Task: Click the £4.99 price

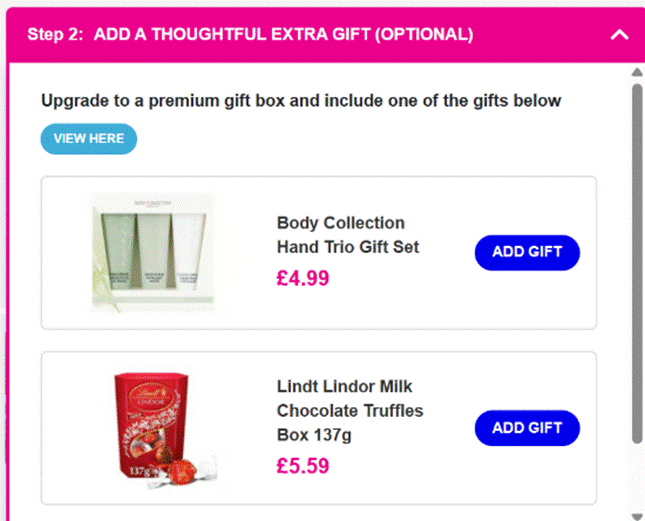Action: click(303, 278)
